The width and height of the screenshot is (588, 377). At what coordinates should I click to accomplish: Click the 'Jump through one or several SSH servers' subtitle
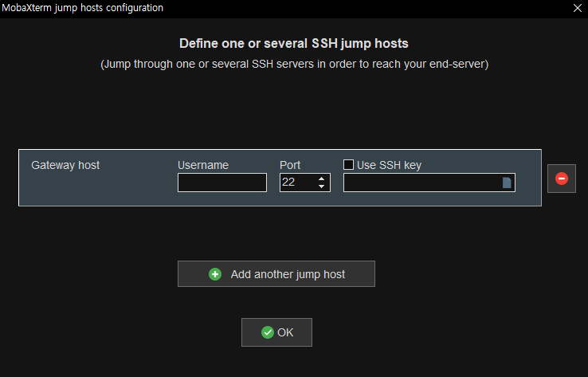[x=294, y=64]
